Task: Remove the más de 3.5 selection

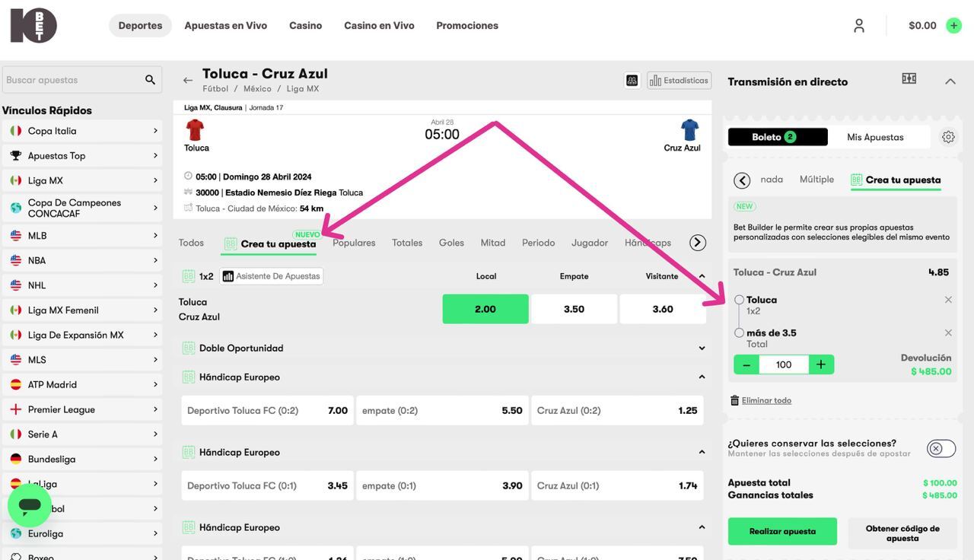Action: tap(948, 332)
